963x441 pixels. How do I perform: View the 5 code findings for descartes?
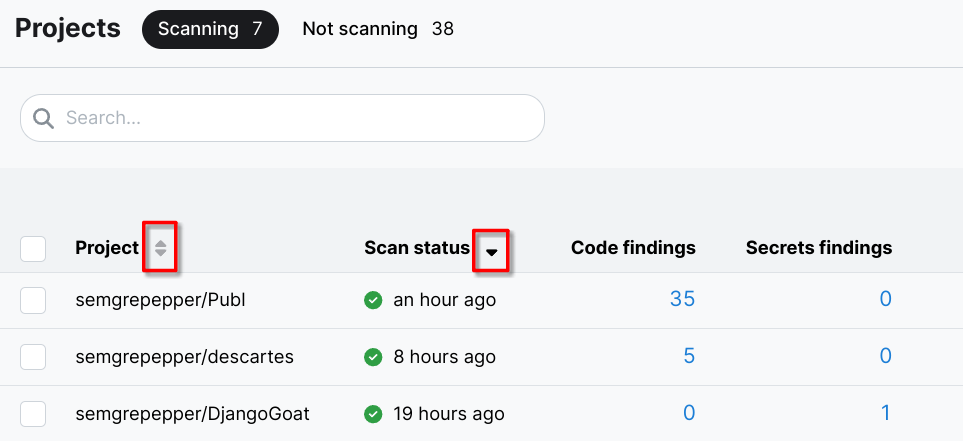689,356
